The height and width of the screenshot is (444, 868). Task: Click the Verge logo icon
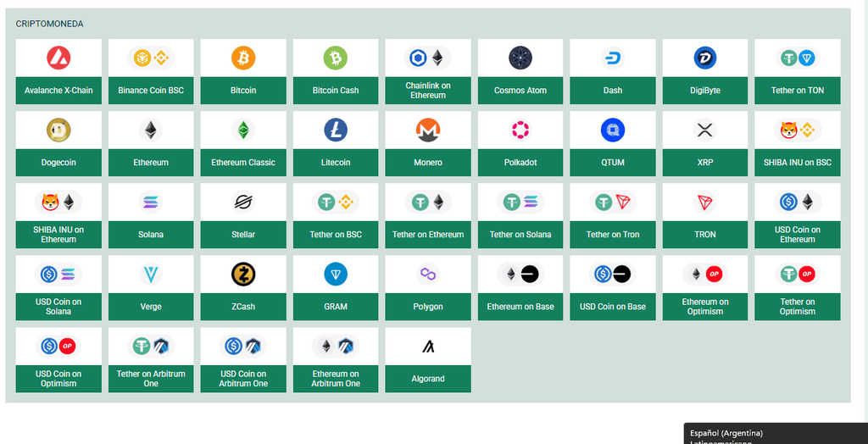pyautogui.click(x=151, y=274)
